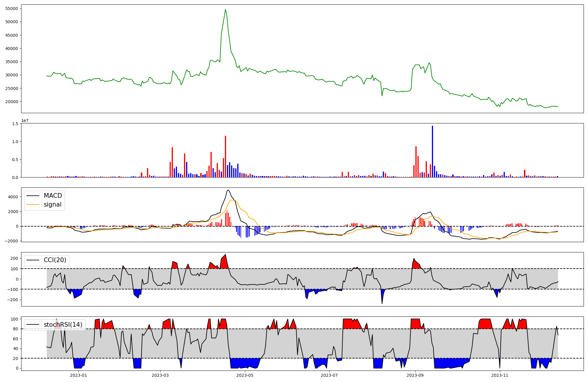588x382 pixels.
Task: Click the 55000 price axis label
Action: (12, 9)
